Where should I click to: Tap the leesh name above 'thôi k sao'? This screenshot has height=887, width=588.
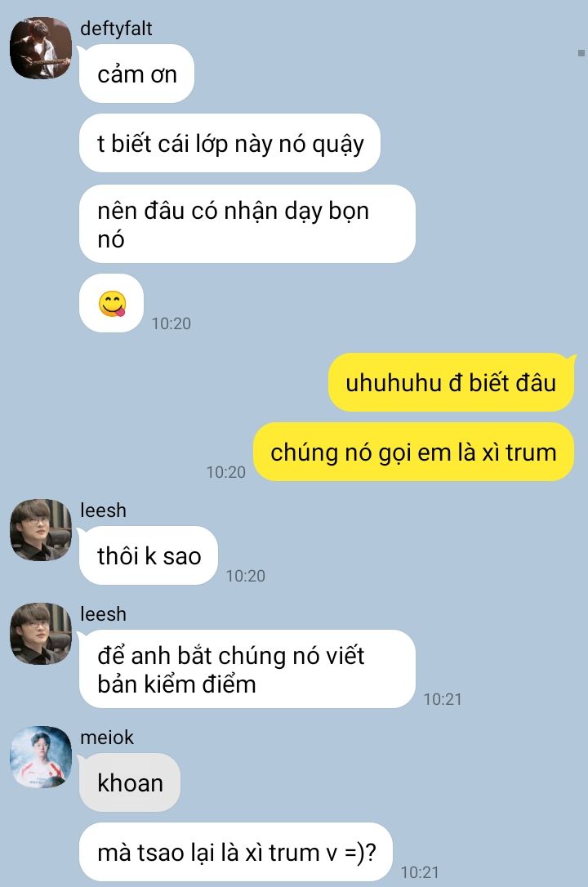point(104,510)
